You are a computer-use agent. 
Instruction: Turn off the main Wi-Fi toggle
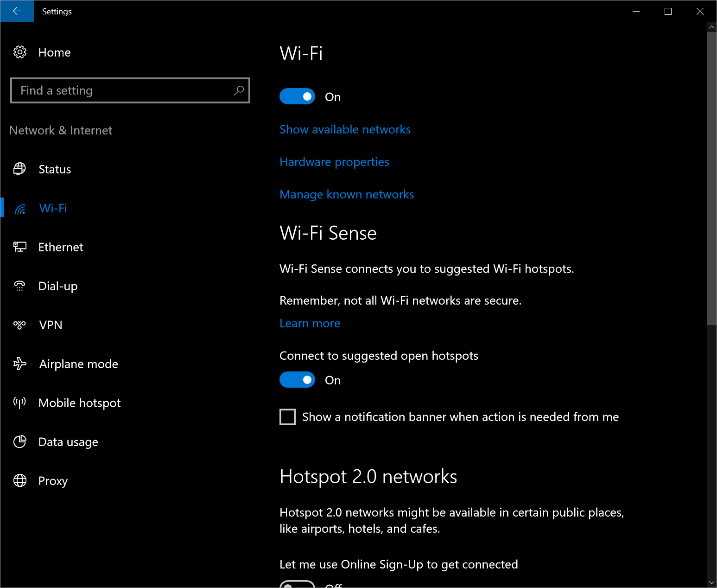[297, 96]
